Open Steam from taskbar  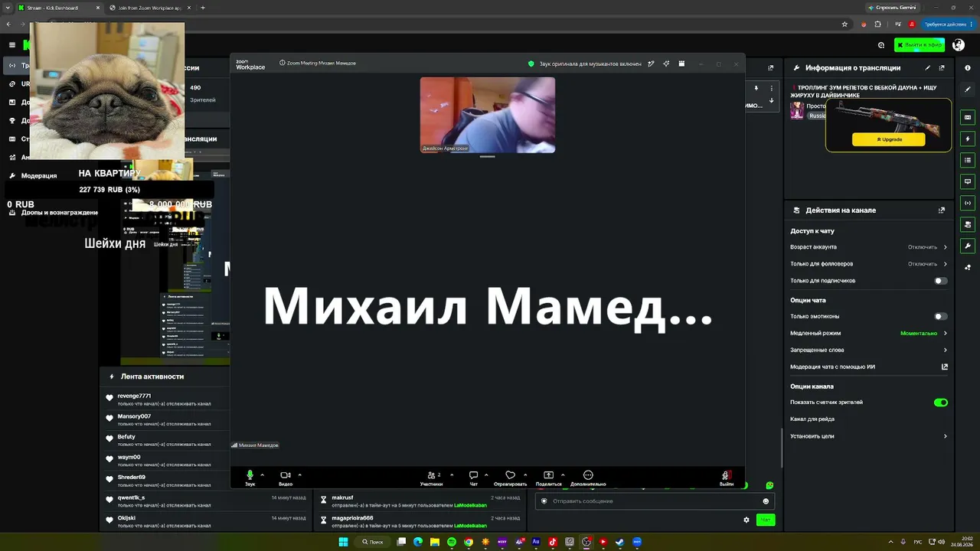[x=620, y=542]
